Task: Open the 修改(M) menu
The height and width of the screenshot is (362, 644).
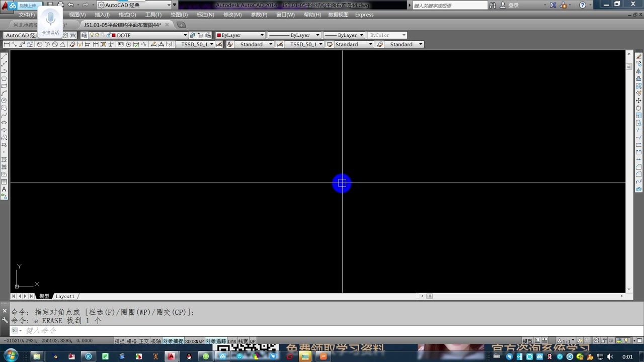Action: click(x=232, y=15)
